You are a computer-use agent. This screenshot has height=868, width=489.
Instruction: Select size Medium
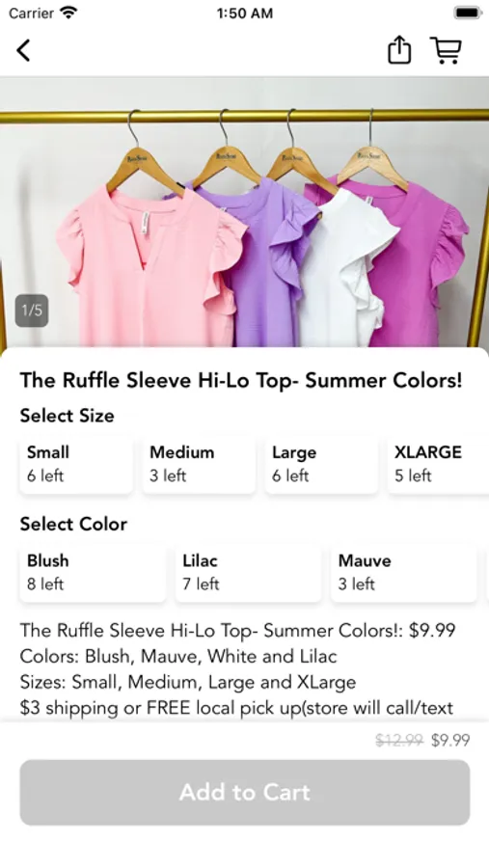pos(199,464)
